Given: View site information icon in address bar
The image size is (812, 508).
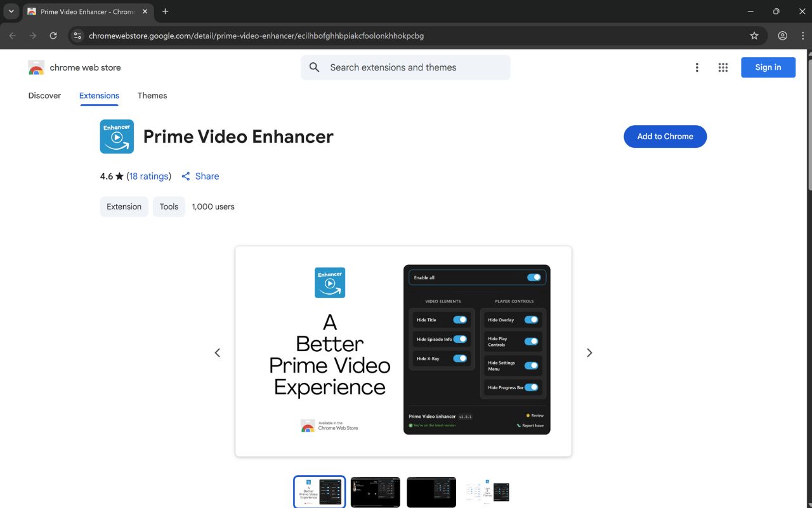Looking at the screenshot, I should point(77,36).
